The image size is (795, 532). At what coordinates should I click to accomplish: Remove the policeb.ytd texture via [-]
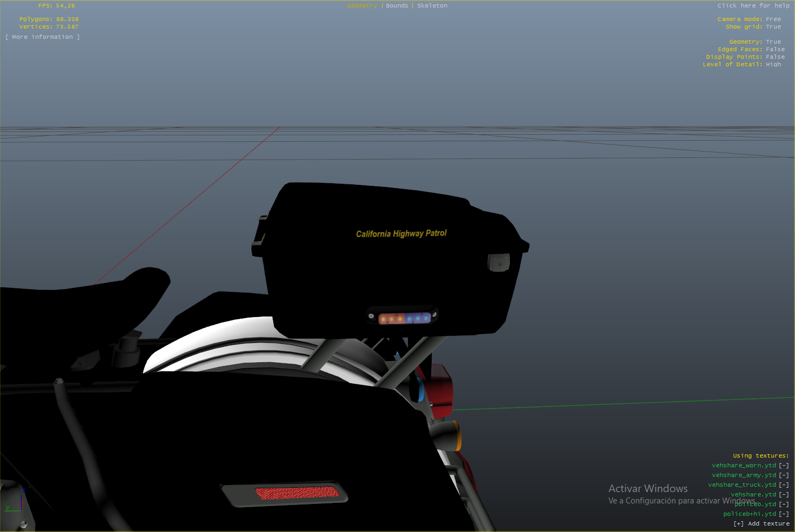[784, 505]
